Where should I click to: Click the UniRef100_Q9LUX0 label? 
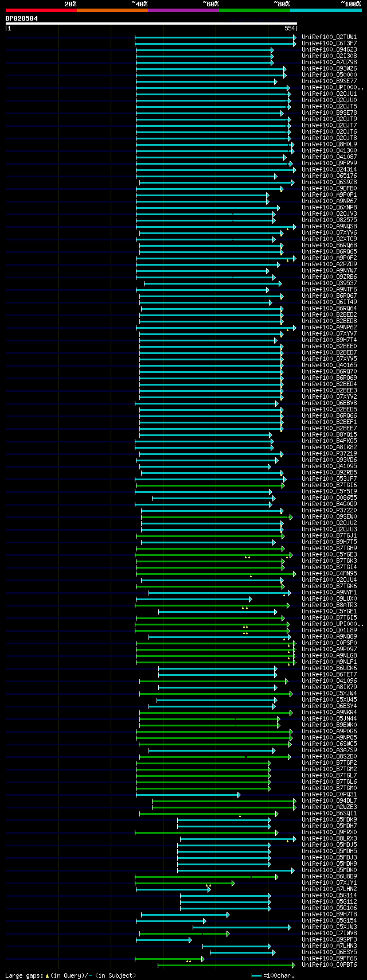[329, 598]
